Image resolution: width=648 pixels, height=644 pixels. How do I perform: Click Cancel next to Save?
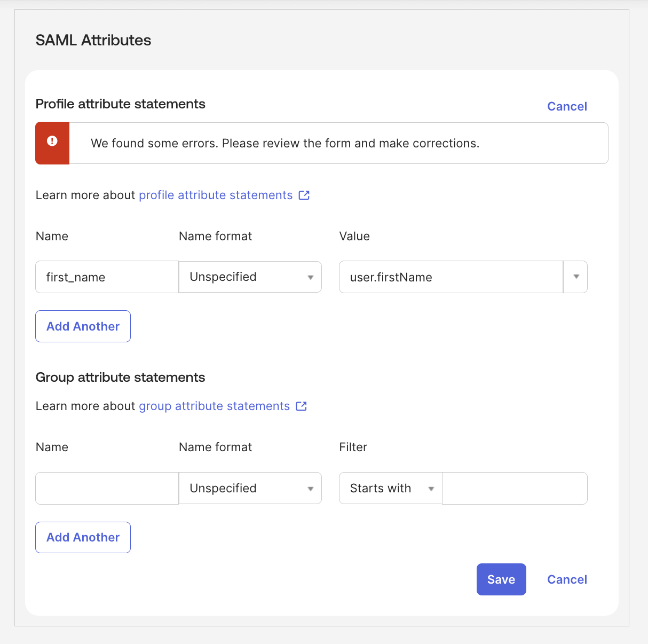(x=566, y=579)
